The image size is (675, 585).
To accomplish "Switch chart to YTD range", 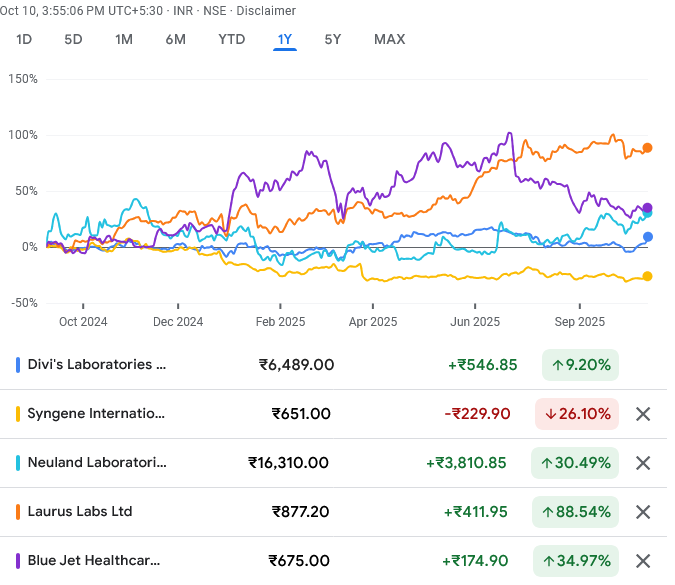I will point(232,40).
